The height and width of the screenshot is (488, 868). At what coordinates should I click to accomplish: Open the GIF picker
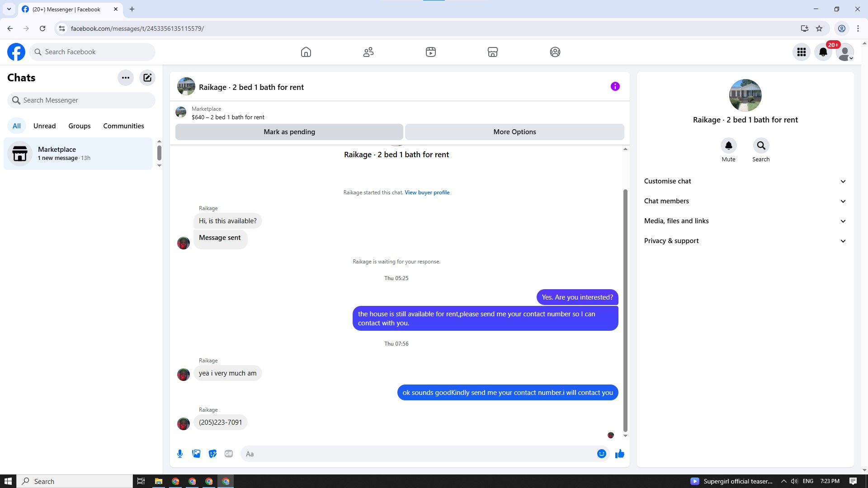click(229, 454)
